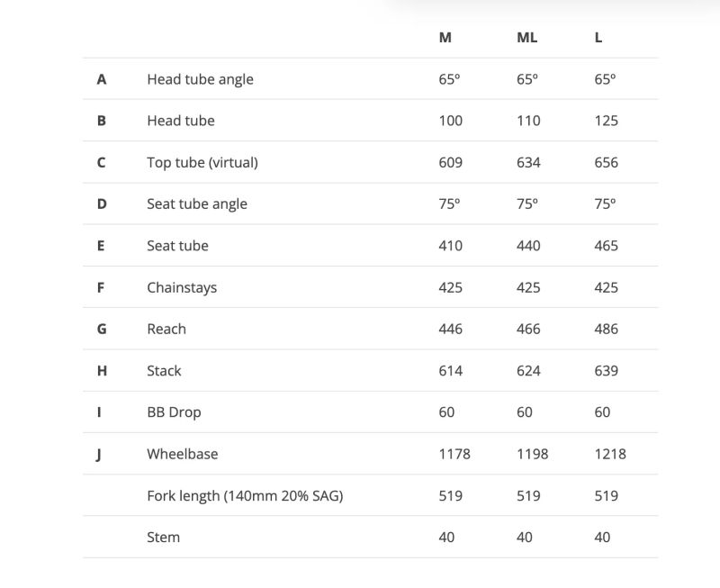Click the ML size column header
Viewport: 720px width, 588px height.
coord(526,38)
